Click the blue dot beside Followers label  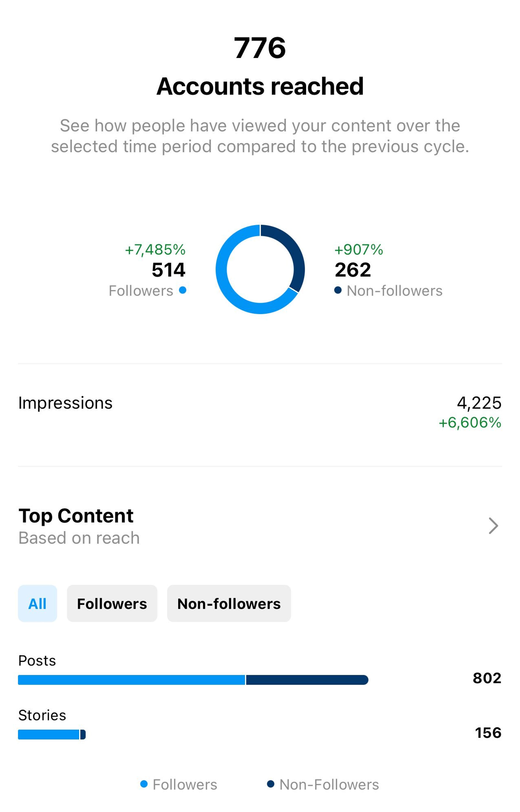click(x=183, y=290)
